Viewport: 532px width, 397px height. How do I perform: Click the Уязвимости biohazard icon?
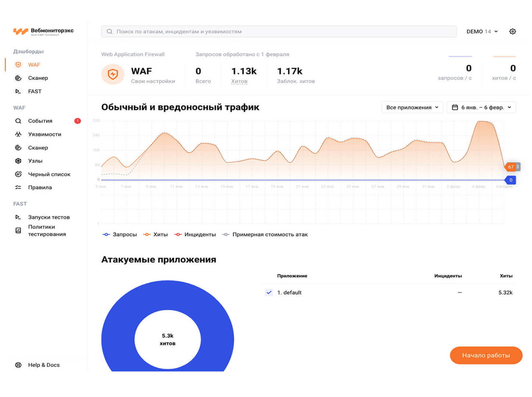(x=18, y=134)
